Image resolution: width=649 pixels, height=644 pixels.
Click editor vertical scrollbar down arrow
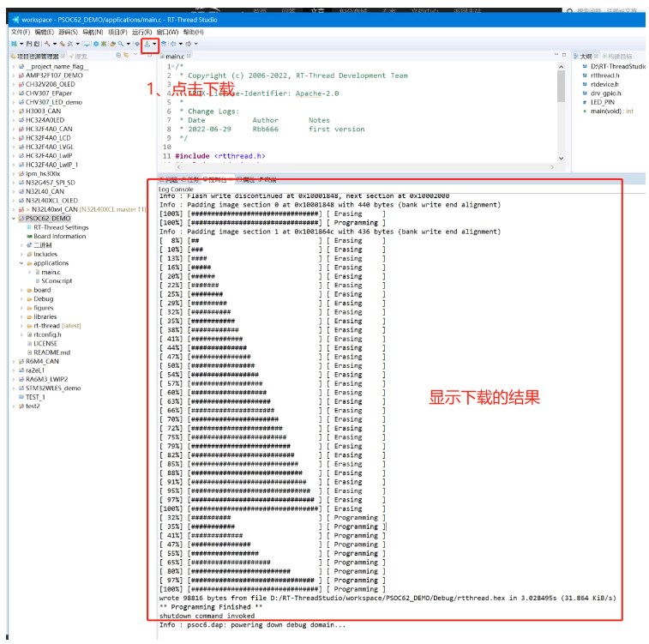(x=562, y=159)
